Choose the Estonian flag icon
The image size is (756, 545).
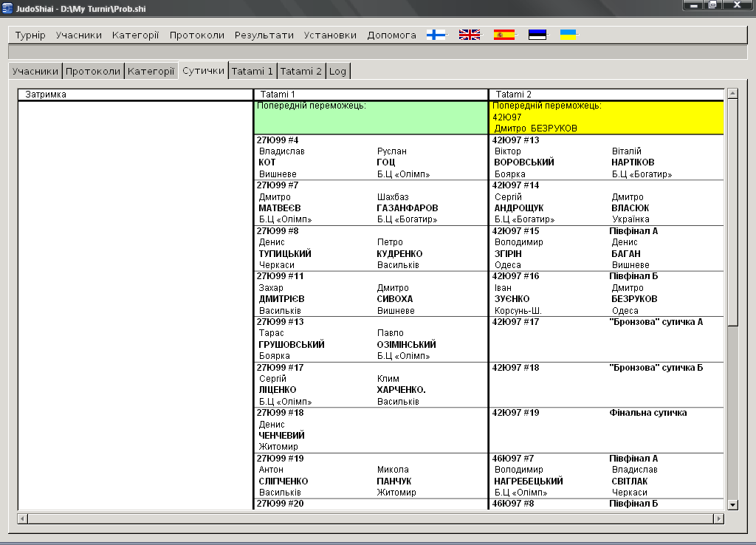pyautogui.click(x=537, y=35)
